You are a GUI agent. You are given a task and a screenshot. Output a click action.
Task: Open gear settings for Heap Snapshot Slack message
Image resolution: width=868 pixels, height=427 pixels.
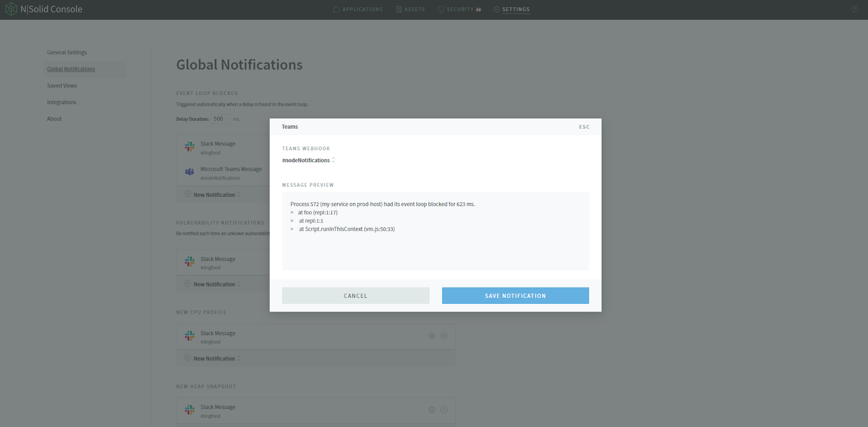point(432,410)
